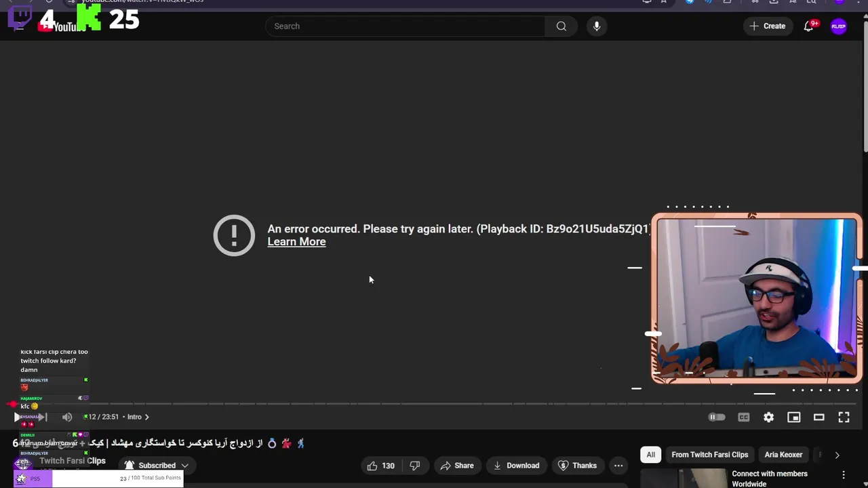Open the account avatar menu
Viewport: 868px width, 488px height.
[839, 26]
